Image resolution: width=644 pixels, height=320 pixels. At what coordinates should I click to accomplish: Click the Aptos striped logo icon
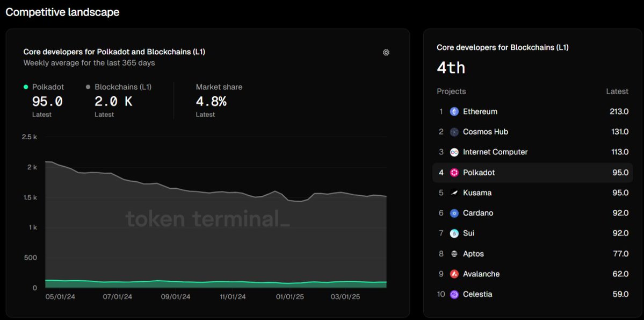(x=454, y=253)
